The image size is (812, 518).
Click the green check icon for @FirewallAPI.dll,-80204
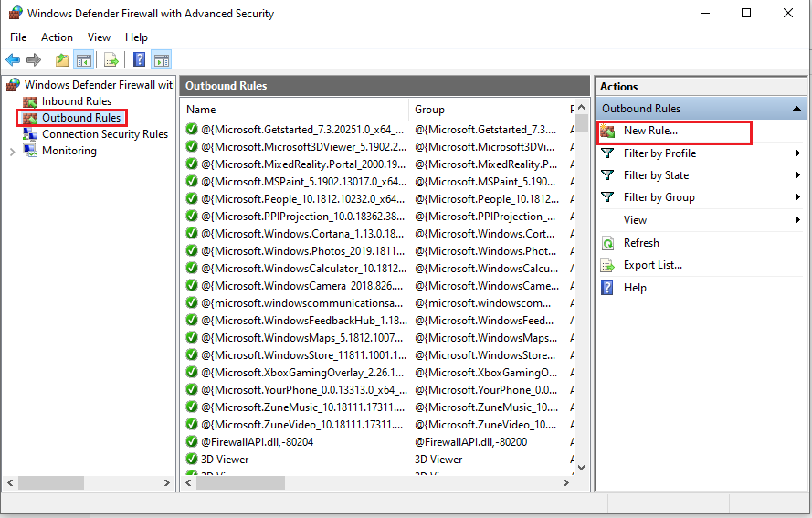pos(192,442)
